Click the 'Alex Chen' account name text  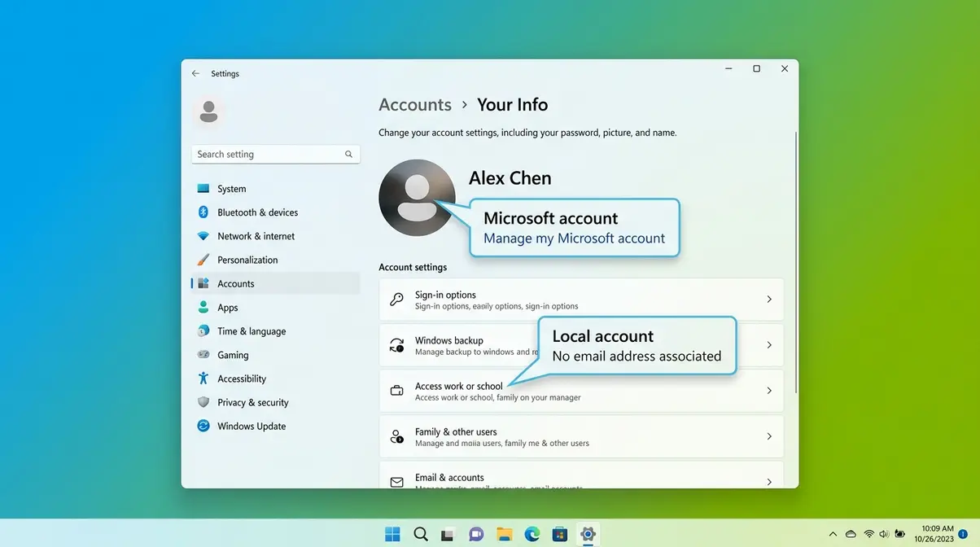(510, 178)
